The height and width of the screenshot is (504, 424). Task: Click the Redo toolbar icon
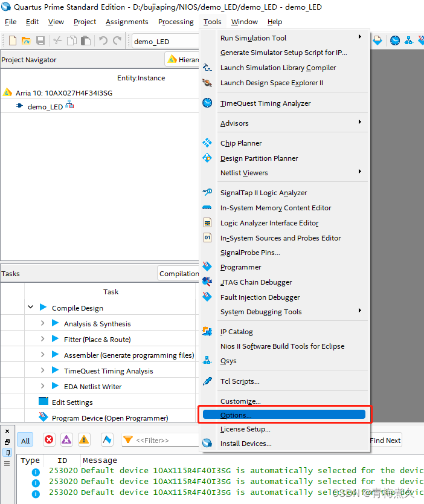[117, 40]
